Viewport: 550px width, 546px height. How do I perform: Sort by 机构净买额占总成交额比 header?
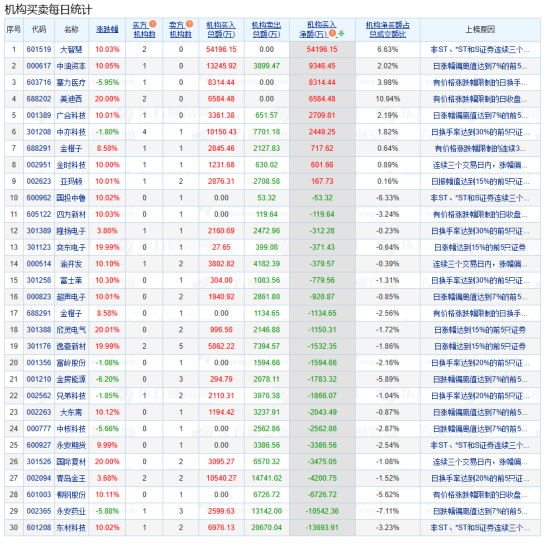pos(388,29)
